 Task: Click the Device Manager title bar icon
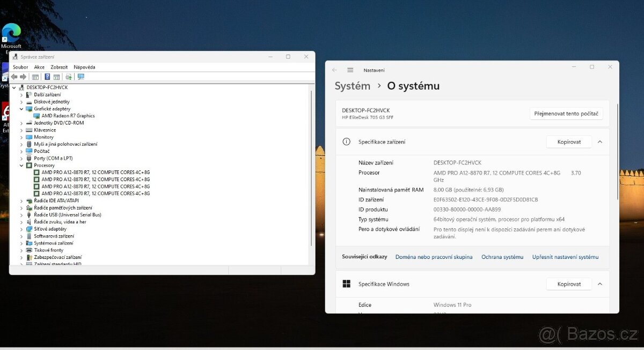tap(15, 57)
